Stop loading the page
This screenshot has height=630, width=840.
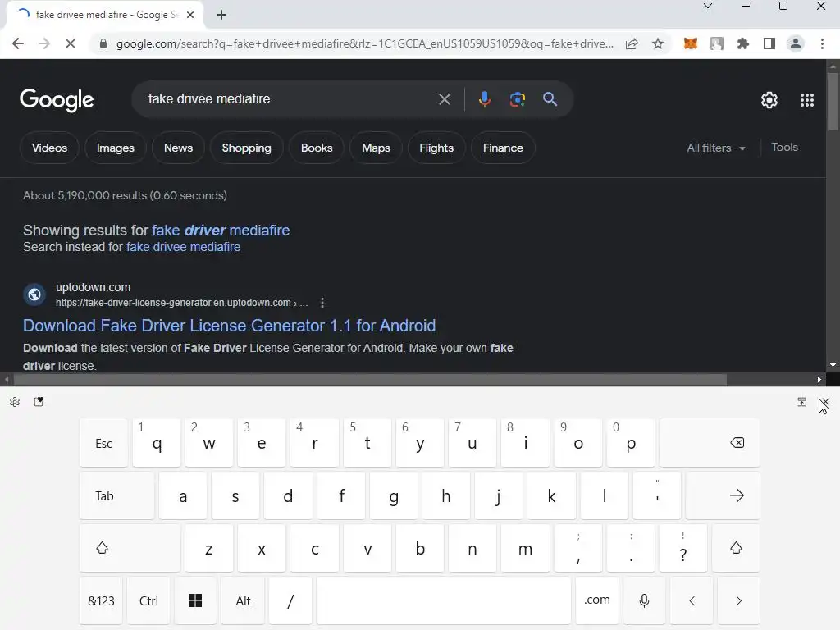coord(71,43)
